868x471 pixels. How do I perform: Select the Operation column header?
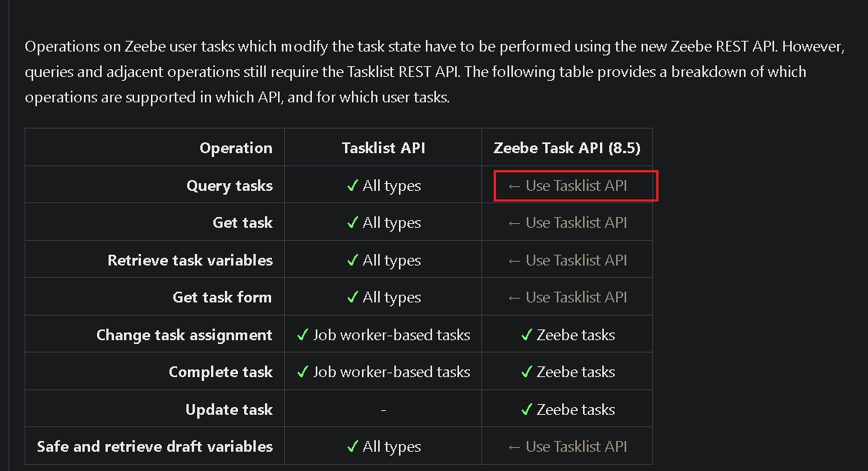236,148
